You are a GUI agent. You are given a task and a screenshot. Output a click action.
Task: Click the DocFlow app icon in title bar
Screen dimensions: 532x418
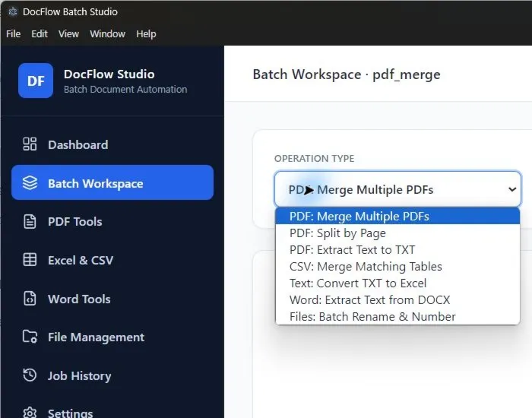13,11
